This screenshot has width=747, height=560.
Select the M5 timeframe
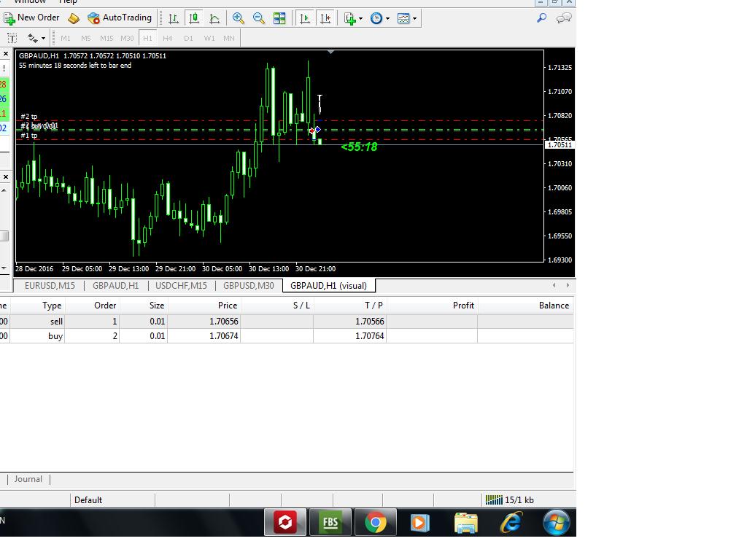(x=86, y=38)
